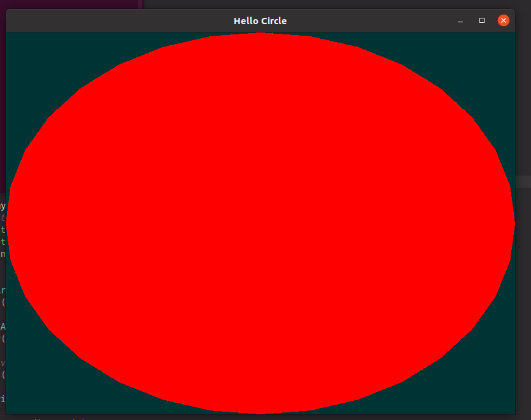Close the Hello Circle window
Viewport: 531px width, 420px height.
point(504,20)
